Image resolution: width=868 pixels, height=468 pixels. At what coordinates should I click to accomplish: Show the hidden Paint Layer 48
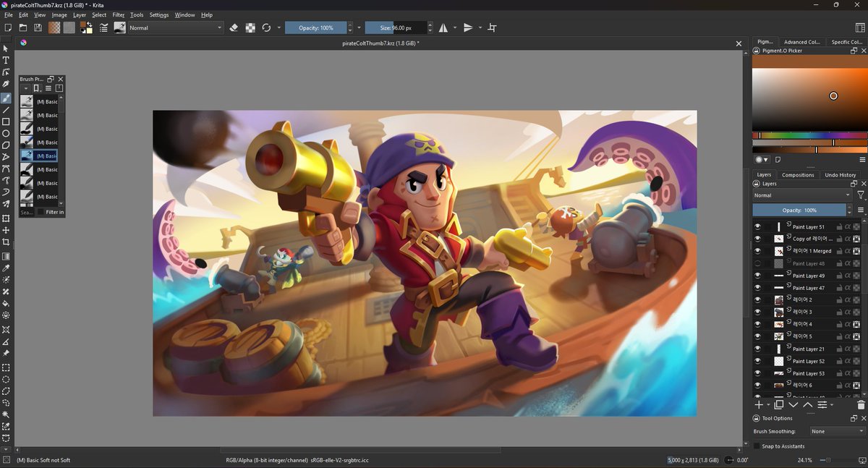758,263
